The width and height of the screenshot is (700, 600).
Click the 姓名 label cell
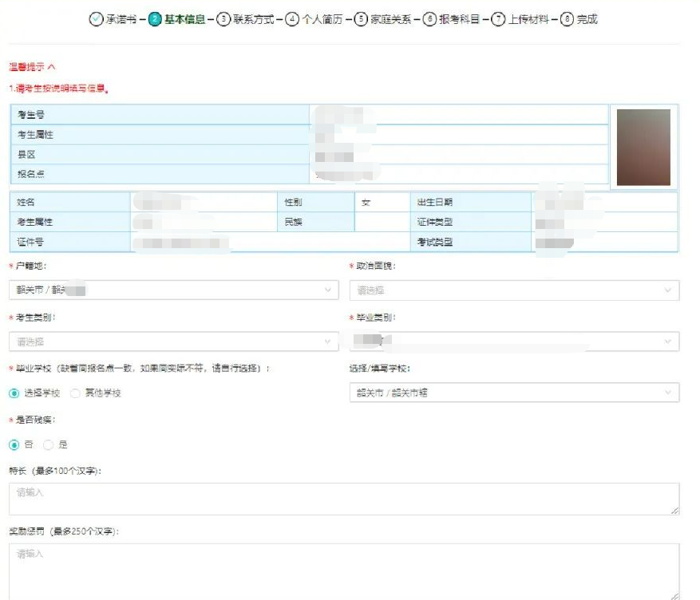click(x=70, y=202)
